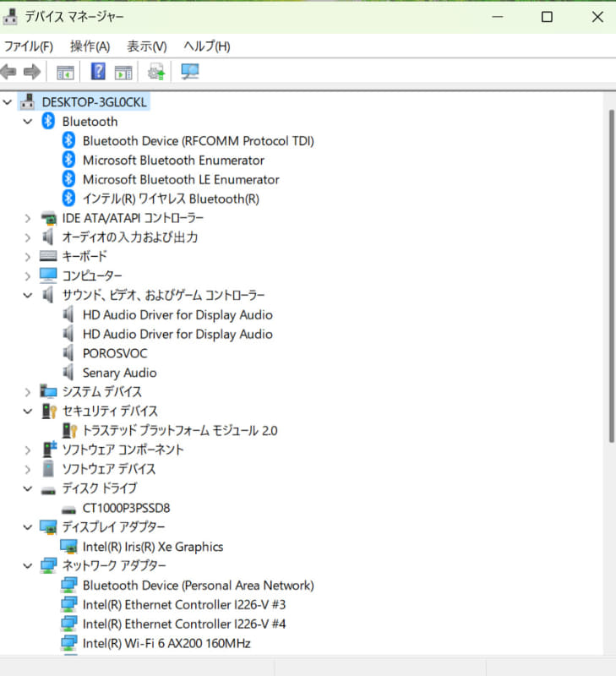Screen dimensions: 616x676
Task: Click the update driver toolbar icon
Action: [x=156, y=72]
